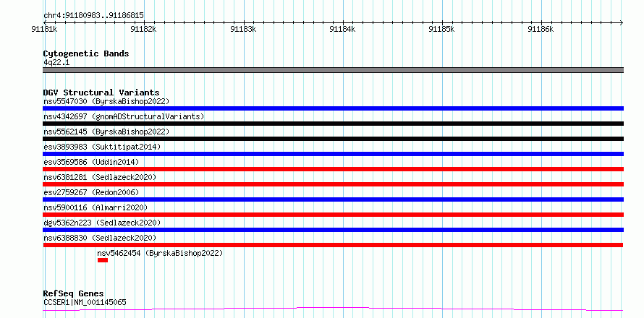Click the ruler's right end arrowhead
The height and width of the screenshot is (318, 644).
622,22
